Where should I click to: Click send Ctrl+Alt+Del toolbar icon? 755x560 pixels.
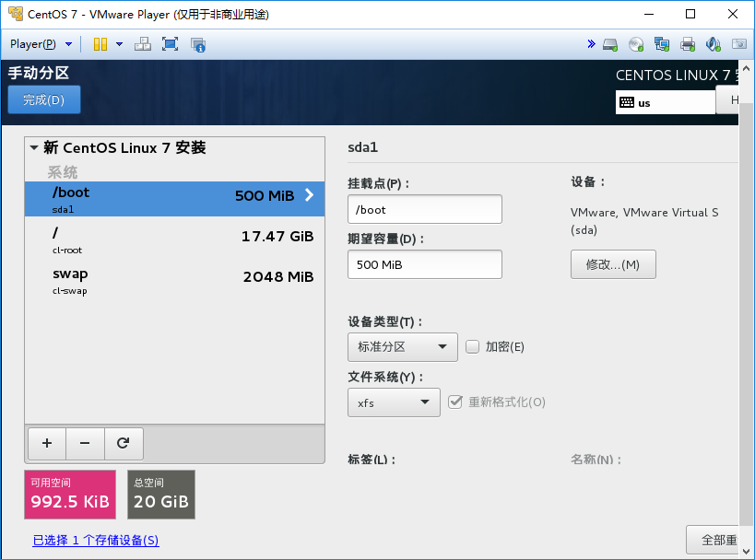pyautogui.click(x=143, y=44)
